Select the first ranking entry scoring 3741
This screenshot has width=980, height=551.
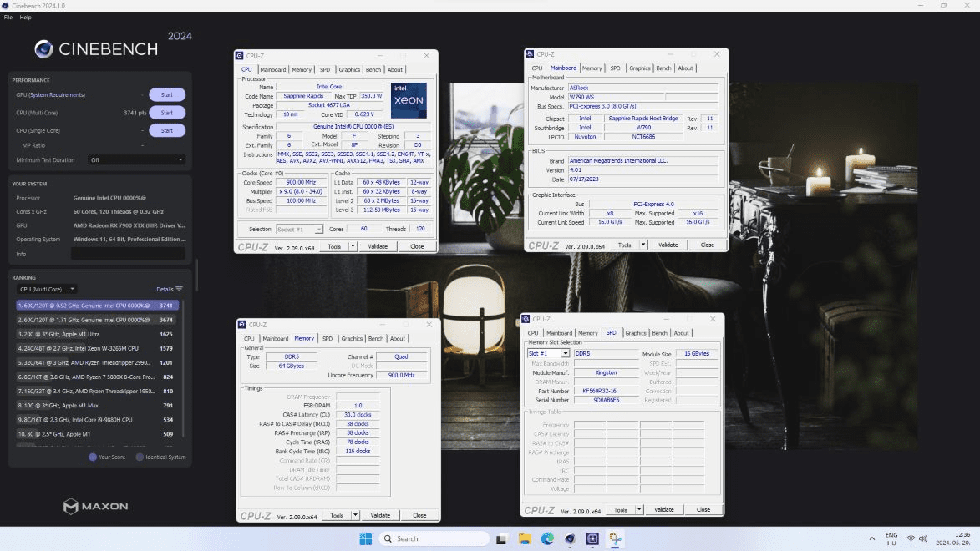[x=98, y=306]
